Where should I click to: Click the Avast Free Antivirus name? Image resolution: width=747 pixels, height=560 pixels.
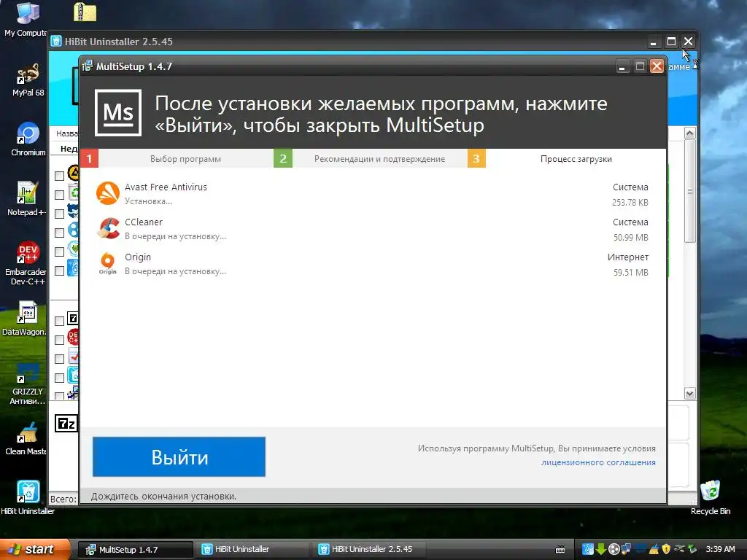coord(166,187)
